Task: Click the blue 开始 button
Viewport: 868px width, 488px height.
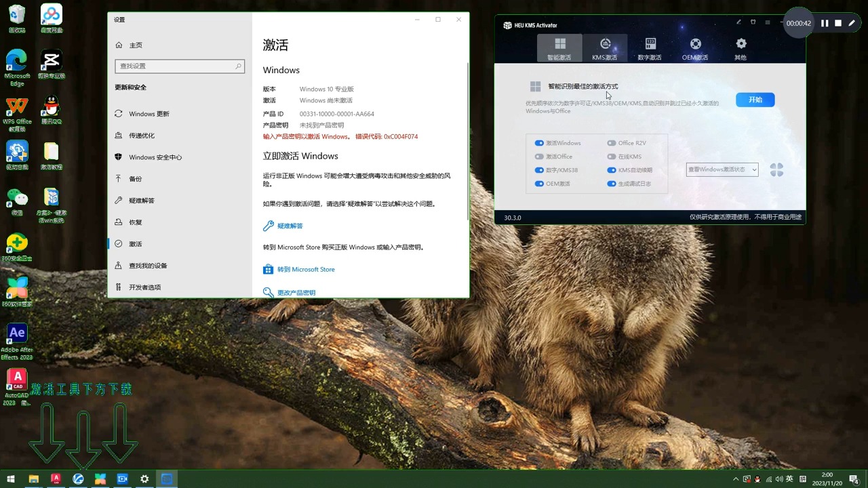Action: pos(755,100)
